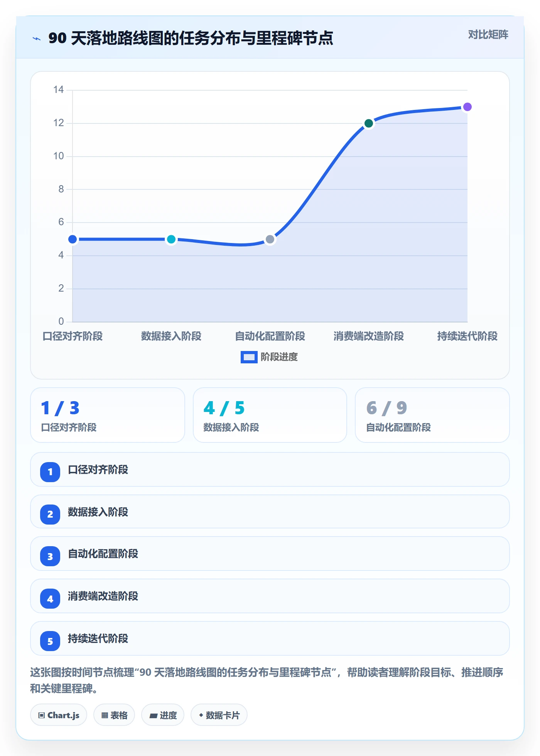Click the y-axis value 10
Image resolution: width=540 pixels, height=756 pixels.
point(59,156)
